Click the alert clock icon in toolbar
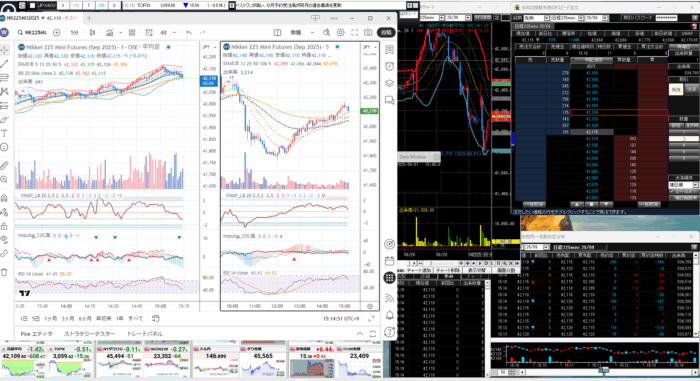 [149, 33]
